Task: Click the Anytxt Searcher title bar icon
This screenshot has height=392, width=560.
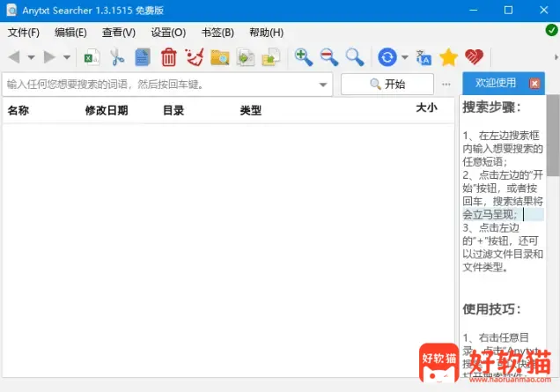Action: pos(11,11)
